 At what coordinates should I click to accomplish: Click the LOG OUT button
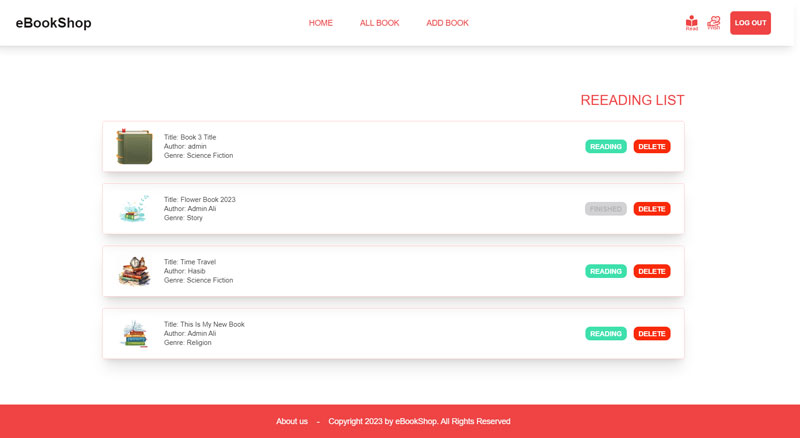point(750,23)
